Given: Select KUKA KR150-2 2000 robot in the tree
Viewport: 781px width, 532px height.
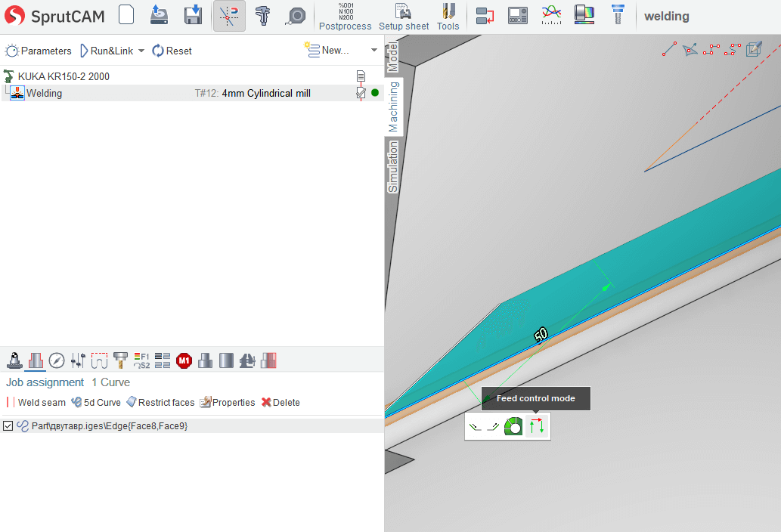Looking at the screenshot, I should (64, 76).
